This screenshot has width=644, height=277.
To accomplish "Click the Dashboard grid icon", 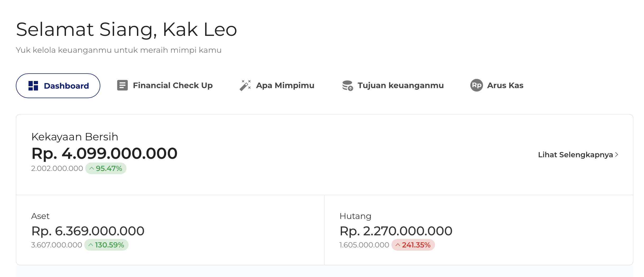I will click(x=33, y=86).
